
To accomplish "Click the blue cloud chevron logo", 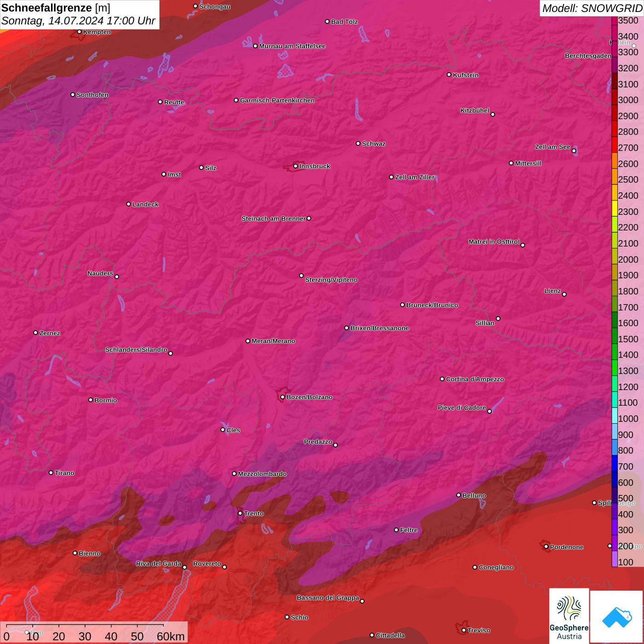I will tap(617, 617).
